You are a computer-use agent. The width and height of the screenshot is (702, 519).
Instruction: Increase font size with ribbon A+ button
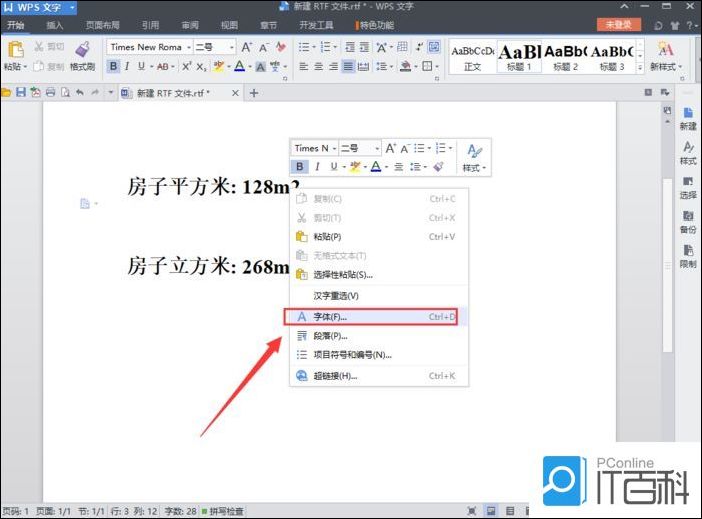(x=247, y=47)
